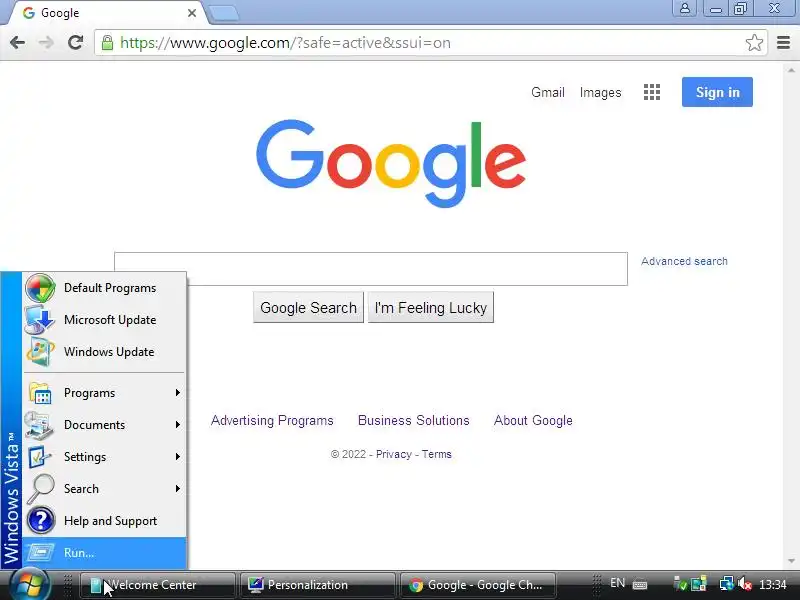Click the Help question mark icon
This screenshot has width=800, height=600.
pyautogui.click(x=41, y=520)
